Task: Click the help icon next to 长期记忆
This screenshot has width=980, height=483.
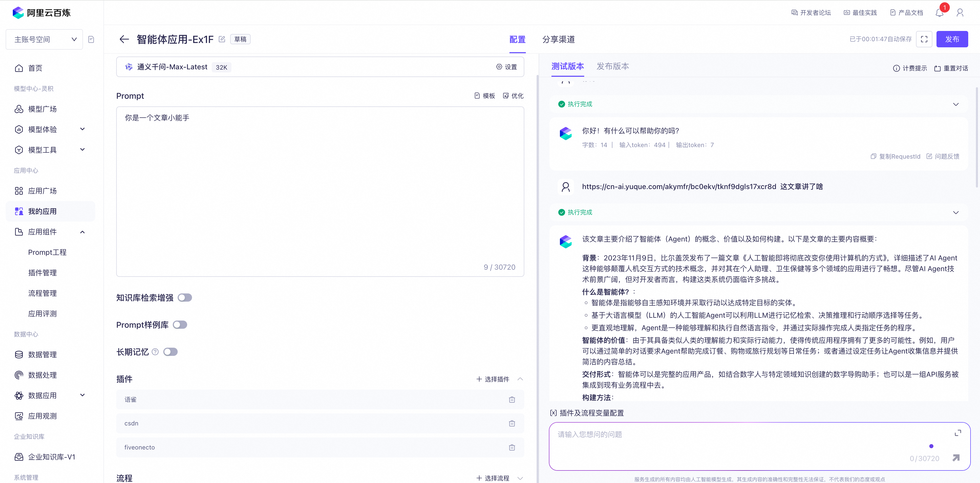Action: 155,352
